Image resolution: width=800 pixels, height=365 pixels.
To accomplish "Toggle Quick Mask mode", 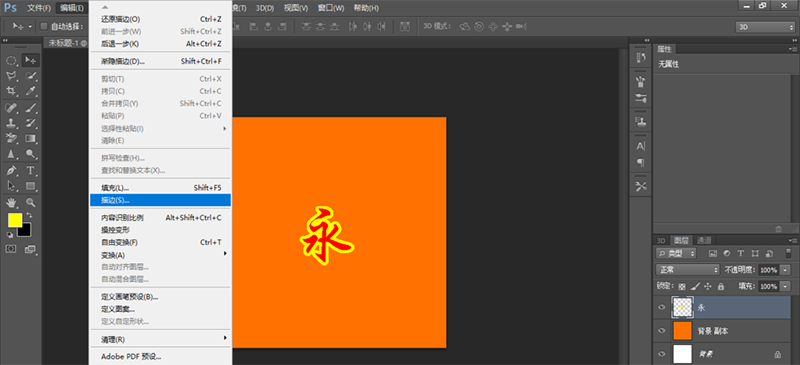I will pyautogui.click(x=11, y=249).
